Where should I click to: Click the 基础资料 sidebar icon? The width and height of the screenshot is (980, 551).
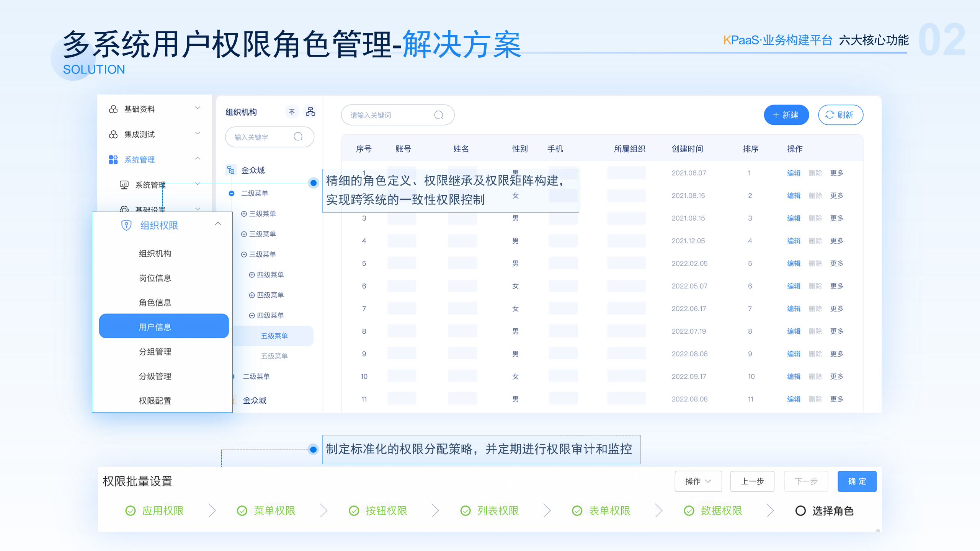coord(113,109)
